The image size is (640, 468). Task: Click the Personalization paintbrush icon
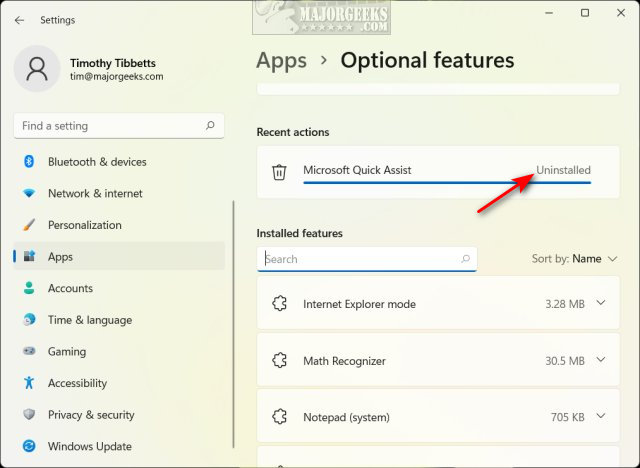tap(29, 225)
